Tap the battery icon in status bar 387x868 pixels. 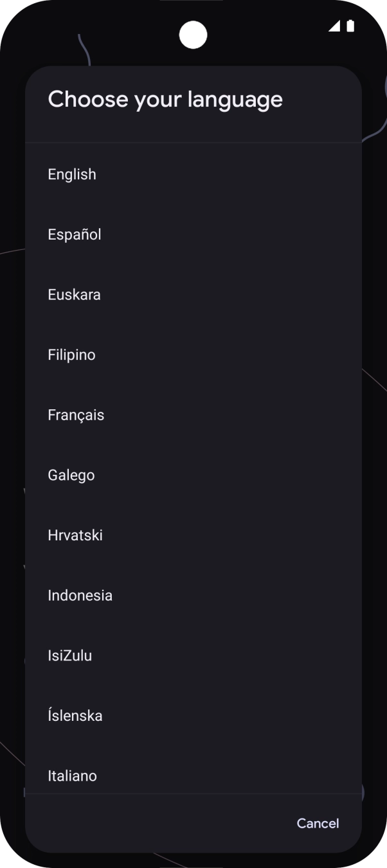click(350, 26)
